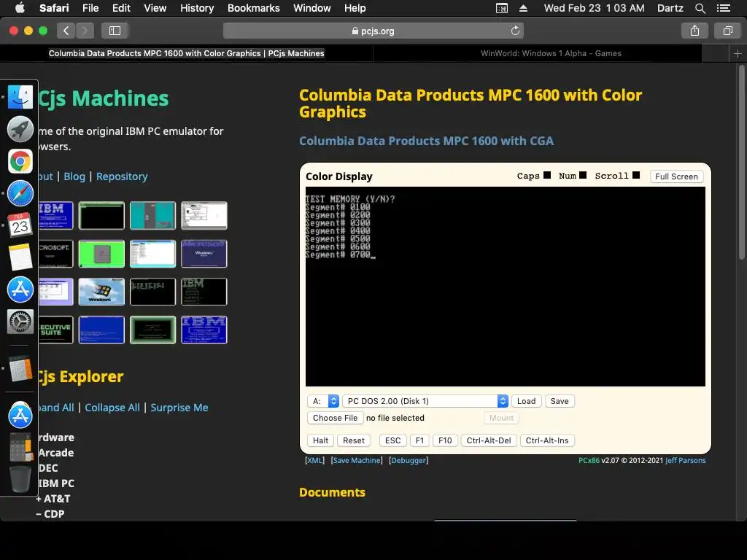
Task: Toggle the Num lock indicator
Action: point(583,175)
